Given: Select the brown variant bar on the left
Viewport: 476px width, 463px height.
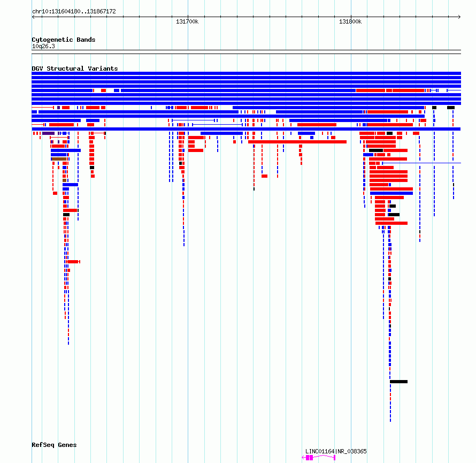Looking at the screenshot, I should 59,159.
